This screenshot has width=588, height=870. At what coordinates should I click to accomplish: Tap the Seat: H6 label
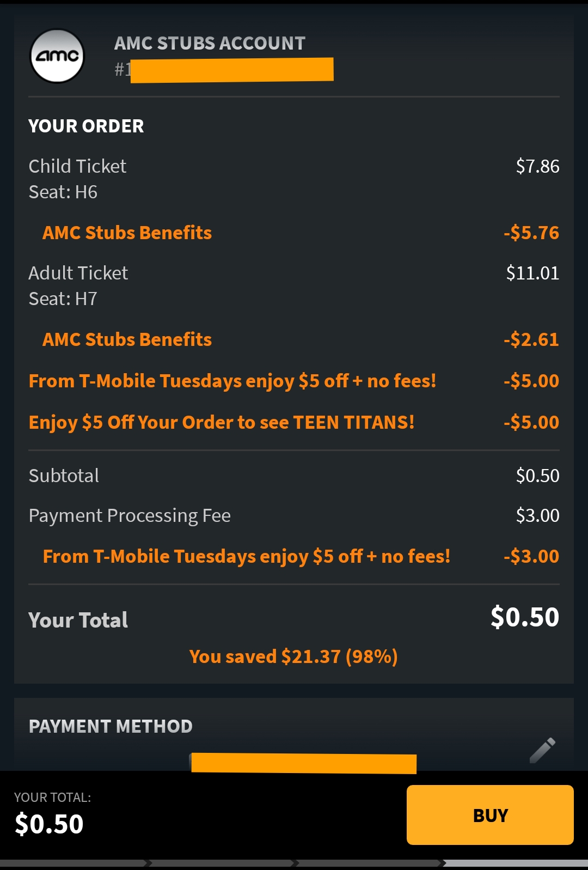tap(63, 192)
